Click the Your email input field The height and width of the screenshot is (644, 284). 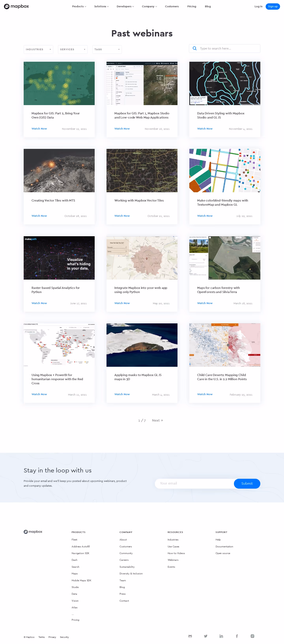pyautogui.click(x=194, y=483)
